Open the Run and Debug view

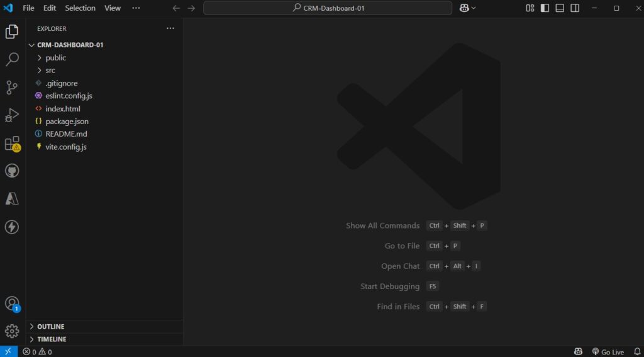tap(12, 115)
